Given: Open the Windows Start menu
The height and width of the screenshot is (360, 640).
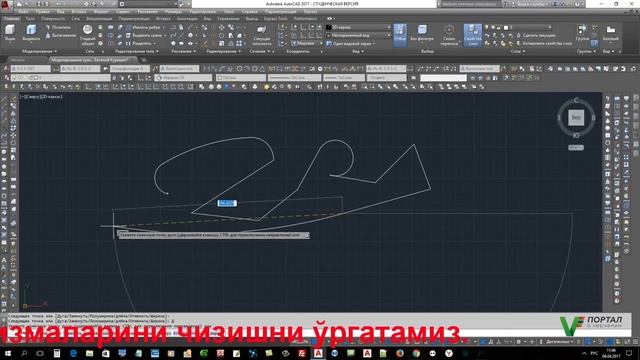Looking at the screenshot, I should point(8,353).
